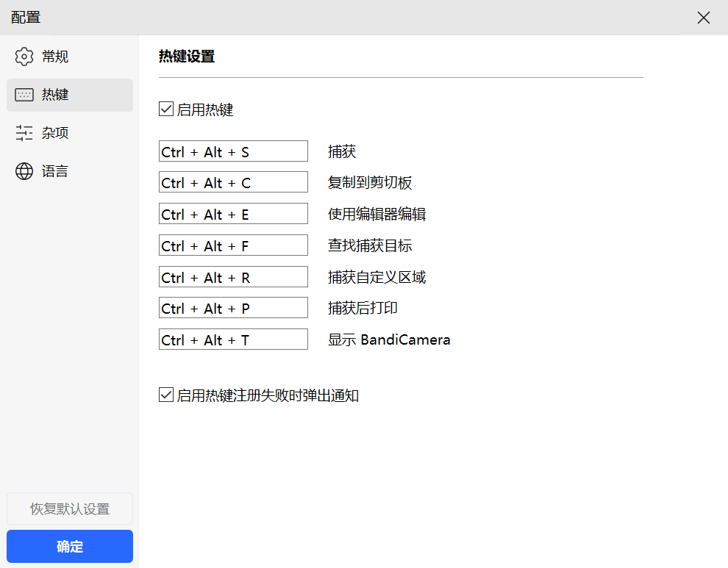
Task: Click the Ctrl + Alt + C hotkey field
Action: coord(233,182)
